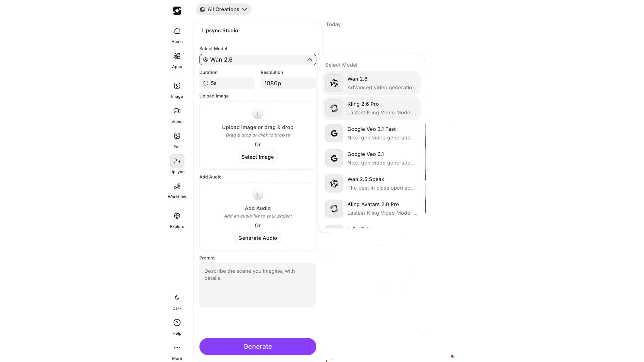Click the Generate Audio button
This screenshot has height=362, width=644.
pos(258,238)
